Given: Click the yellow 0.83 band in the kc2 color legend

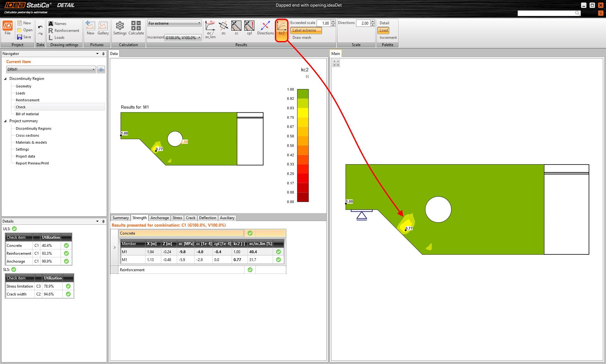Looking at the screenshot, I should tap(303, 112).
